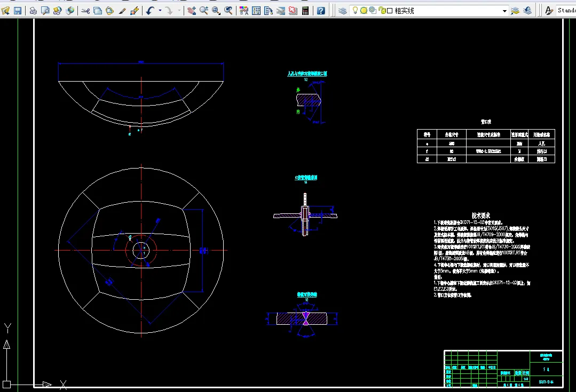This screenshot has width=576, height=392.
Task: Click the UCS origin icon
Action: pyautogui.click(x=6, y=385)
